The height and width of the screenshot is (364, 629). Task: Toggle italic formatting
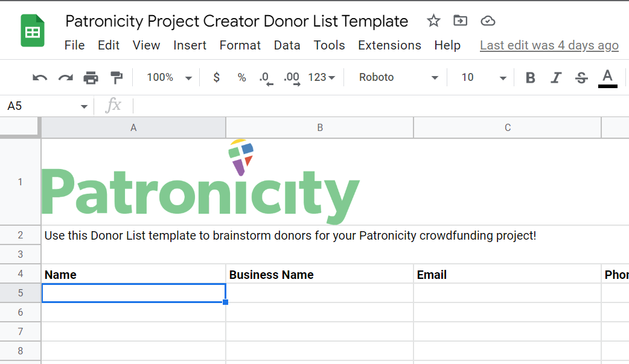tap(555, 77)
